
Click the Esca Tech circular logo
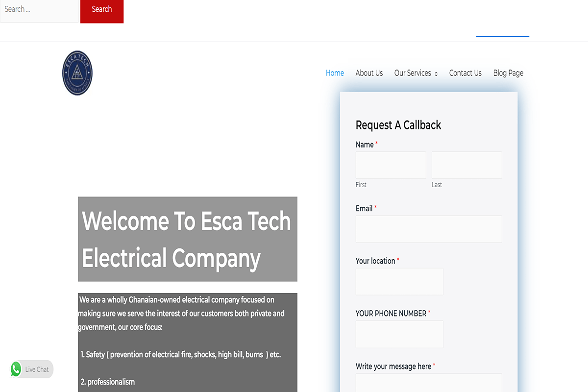(77, 73)
